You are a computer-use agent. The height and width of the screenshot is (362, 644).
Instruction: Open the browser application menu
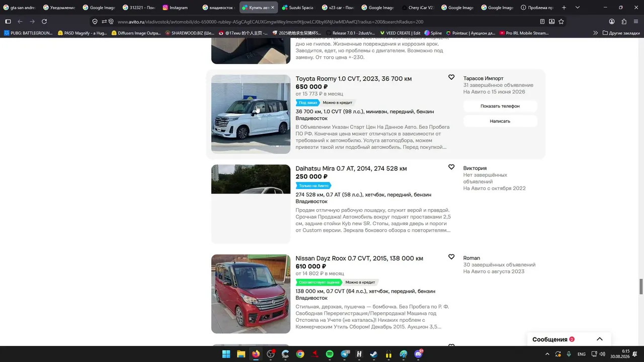tap(636, 22)
